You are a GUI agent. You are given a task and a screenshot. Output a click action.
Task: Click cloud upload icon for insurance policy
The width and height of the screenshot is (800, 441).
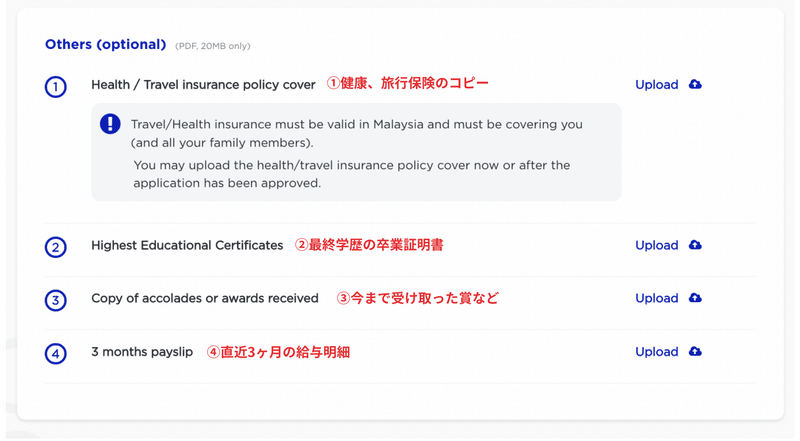click(695, 84)
